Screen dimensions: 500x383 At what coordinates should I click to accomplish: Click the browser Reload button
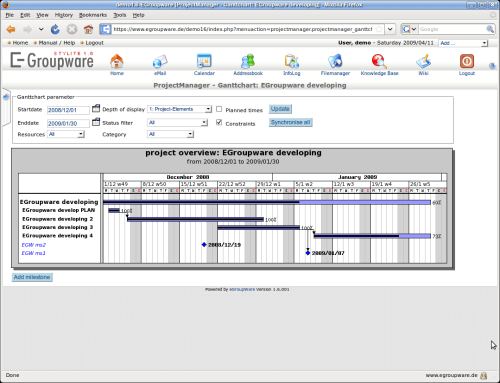coord(55,29)
